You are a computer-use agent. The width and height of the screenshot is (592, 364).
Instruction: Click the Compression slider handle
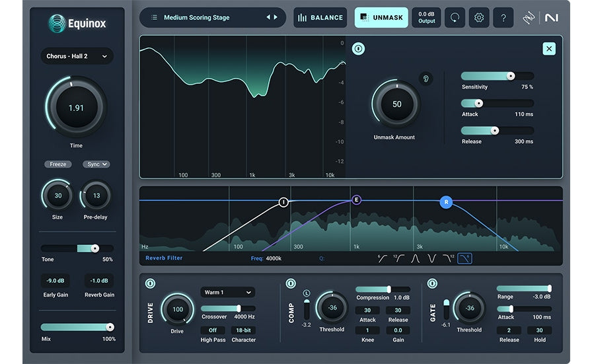point(388,289)
